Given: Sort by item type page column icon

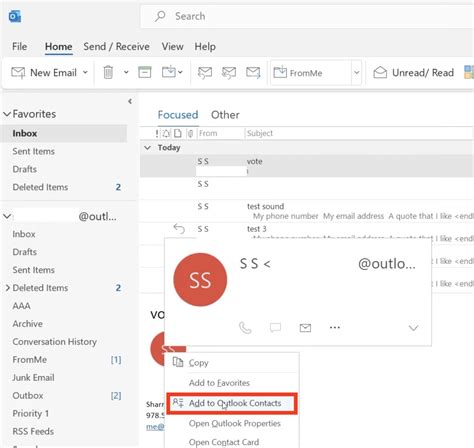Looking at the screenshot, I should tap(178, 133).
